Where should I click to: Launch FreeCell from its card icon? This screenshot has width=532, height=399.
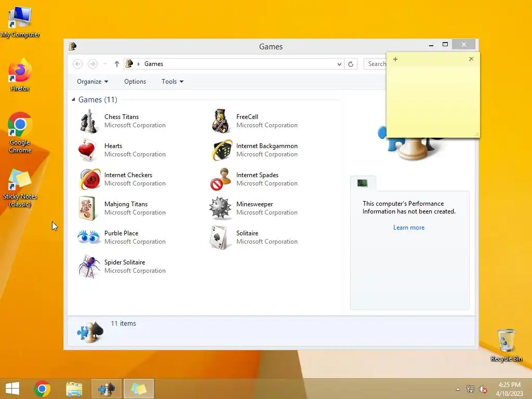pyautogui.click(x=220, y=121)
